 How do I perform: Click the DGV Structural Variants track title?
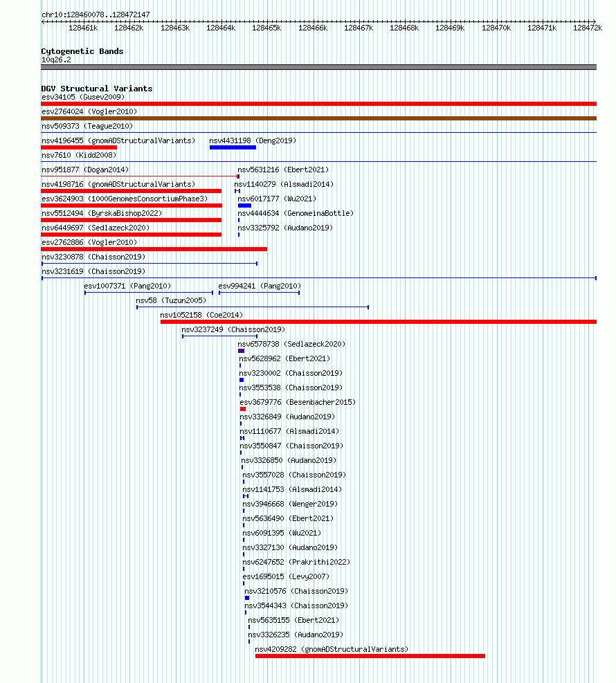pyautogui.click(x=97, y=89)
